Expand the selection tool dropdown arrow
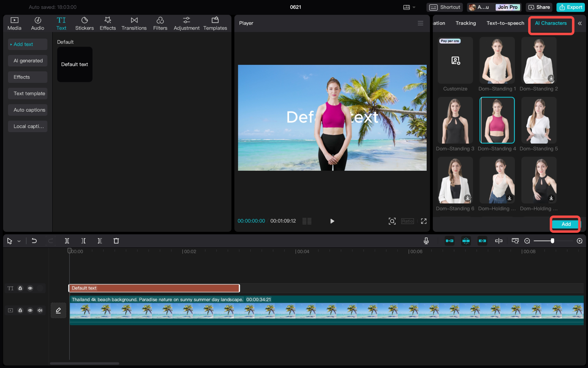Image resolution: width=588 pixels, height=368 pixels. click(19, 241)
